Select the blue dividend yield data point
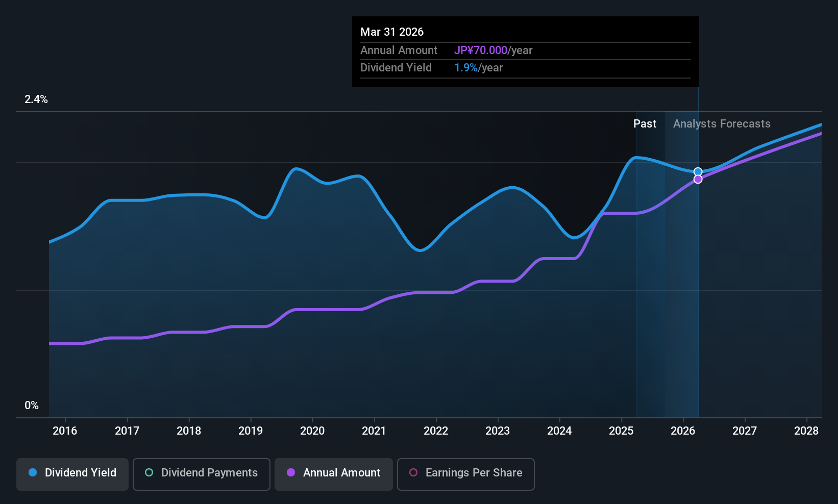This screenshot has height=504, width=838. click(698, 171)
